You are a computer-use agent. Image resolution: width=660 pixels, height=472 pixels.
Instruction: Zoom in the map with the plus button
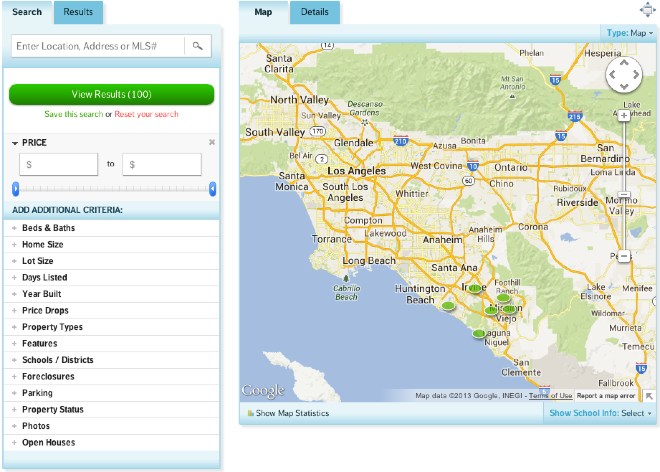click(623, 116)
